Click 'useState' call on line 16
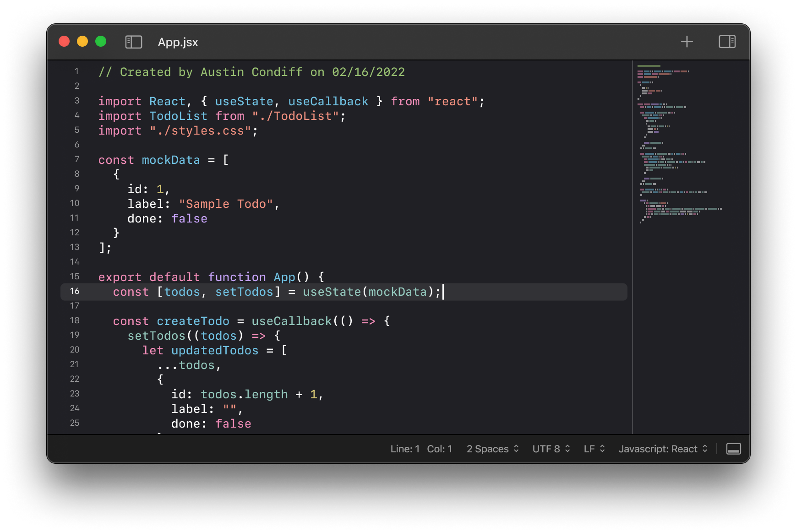The height and width of the screenshot is (532, 796). [x=332, y=292]
